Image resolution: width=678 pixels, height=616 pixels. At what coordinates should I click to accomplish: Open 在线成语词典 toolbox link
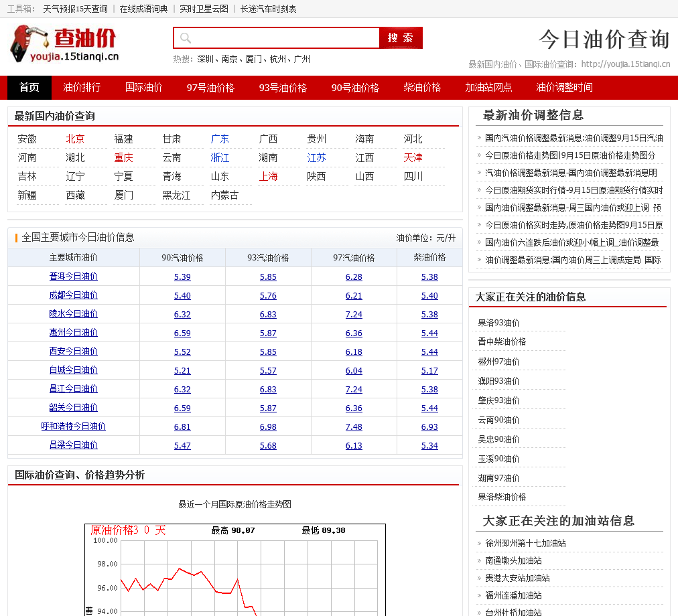coord(143,9)
